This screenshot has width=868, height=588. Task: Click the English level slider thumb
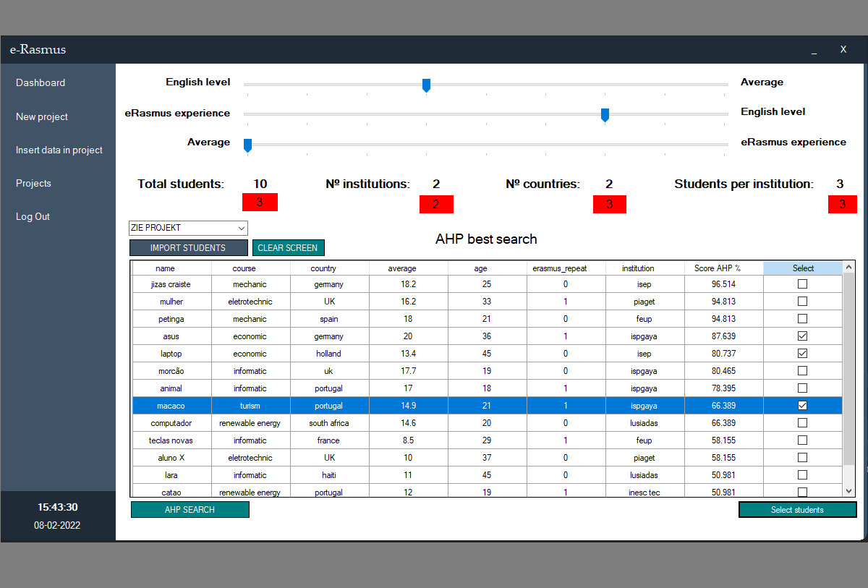coord(426,85)
